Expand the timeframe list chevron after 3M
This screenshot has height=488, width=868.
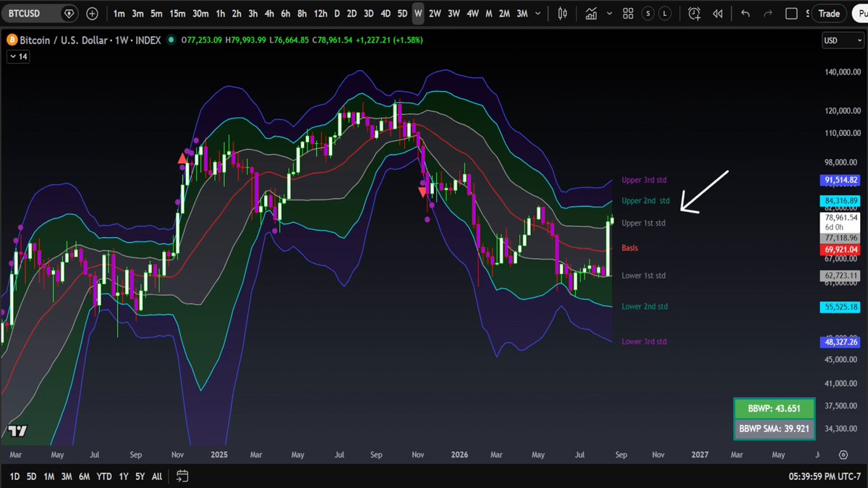click(x=539, y=14)
